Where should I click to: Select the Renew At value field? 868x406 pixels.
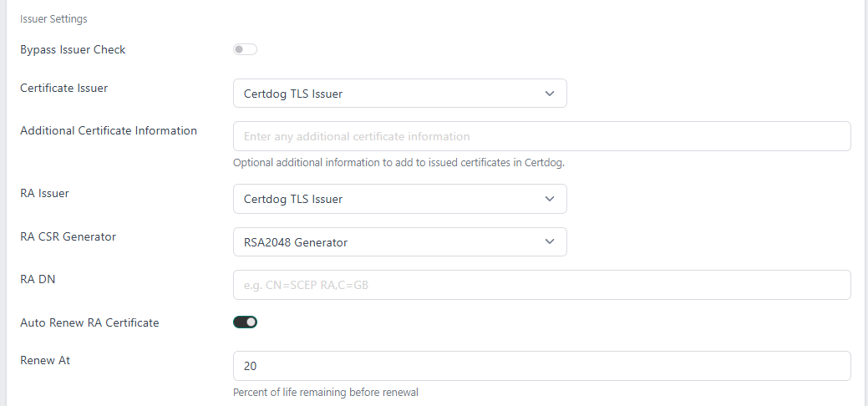pyautogui.click(x=541, y=366)
